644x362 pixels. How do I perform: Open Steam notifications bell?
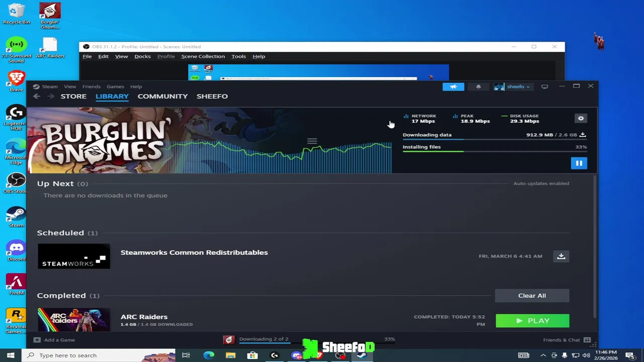click(x=478, y=86)
